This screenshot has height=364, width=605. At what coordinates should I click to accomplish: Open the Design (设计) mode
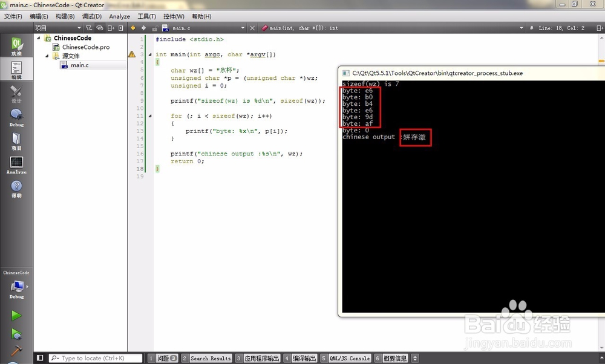[16, 94]
